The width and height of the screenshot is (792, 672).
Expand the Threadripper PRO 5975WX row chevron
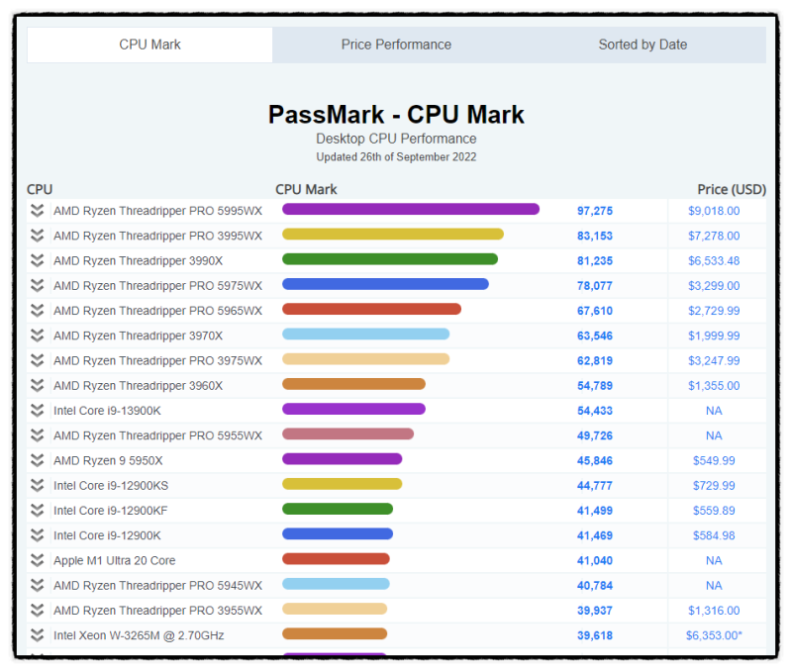pos(37,286)
